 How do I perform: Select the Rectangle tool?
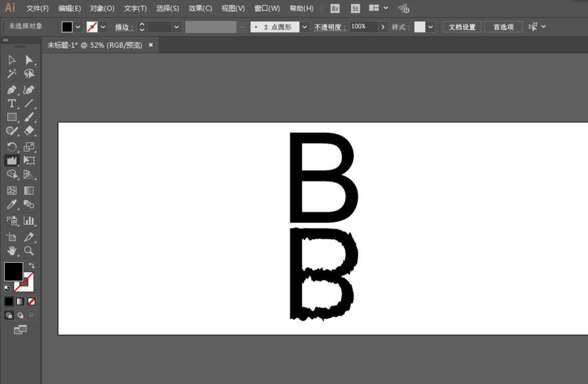(12, 117)
